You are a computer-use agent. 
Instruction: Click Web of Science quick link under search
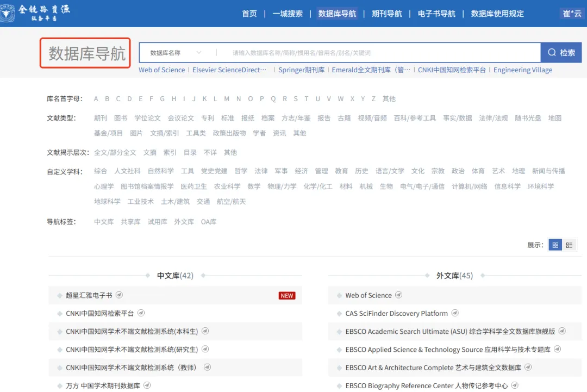click(162, 70)
